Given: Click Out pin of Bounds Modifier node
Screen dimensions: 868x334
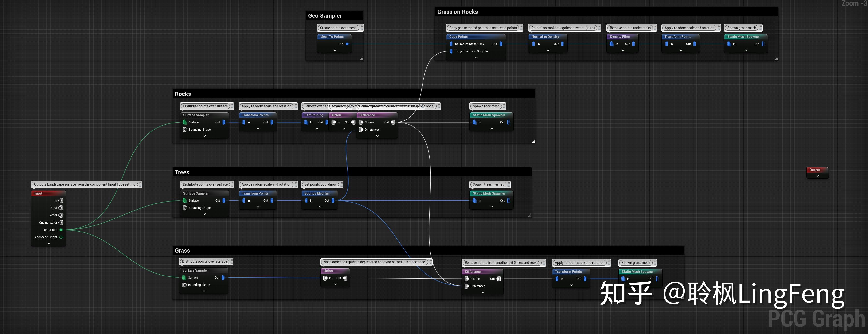Looking at the screenshot, I should point(333,201).
